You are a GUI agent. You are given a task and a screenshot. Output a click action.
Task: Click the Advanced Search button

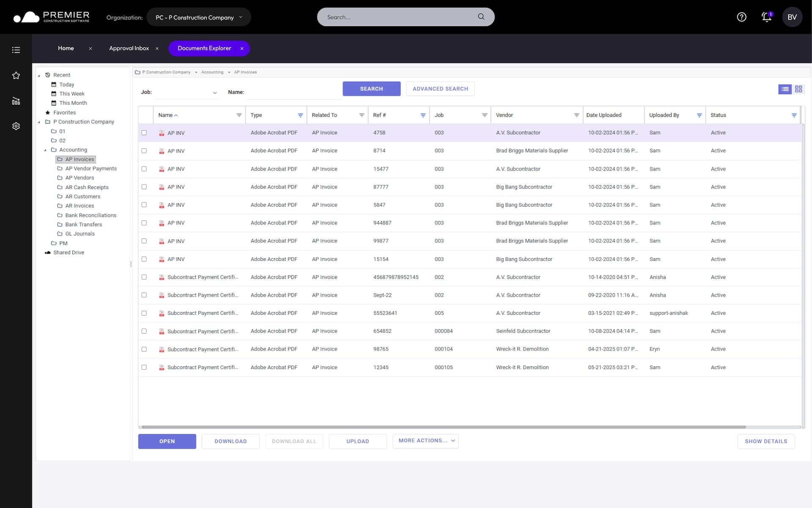point(440,89)
